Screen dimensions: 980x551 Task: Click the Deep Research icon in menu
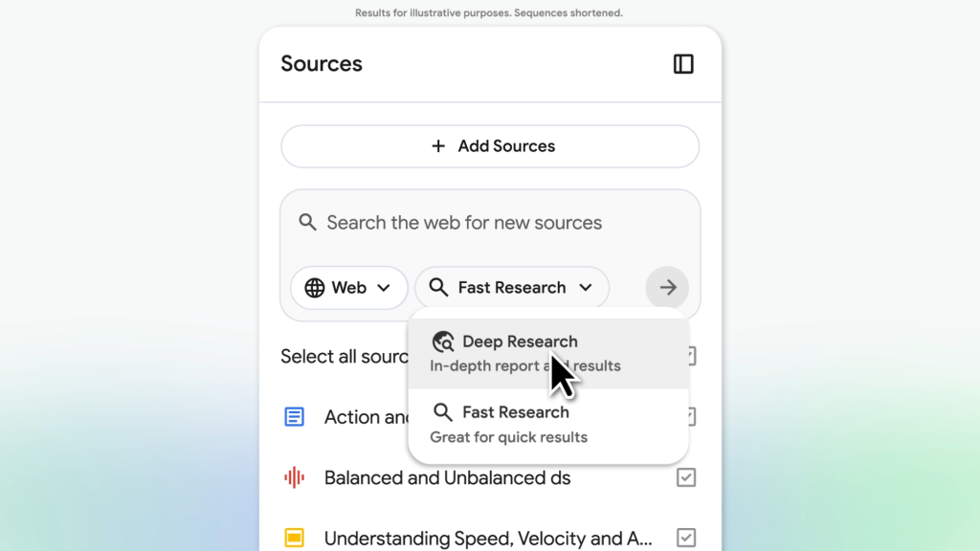pos(442,342)
